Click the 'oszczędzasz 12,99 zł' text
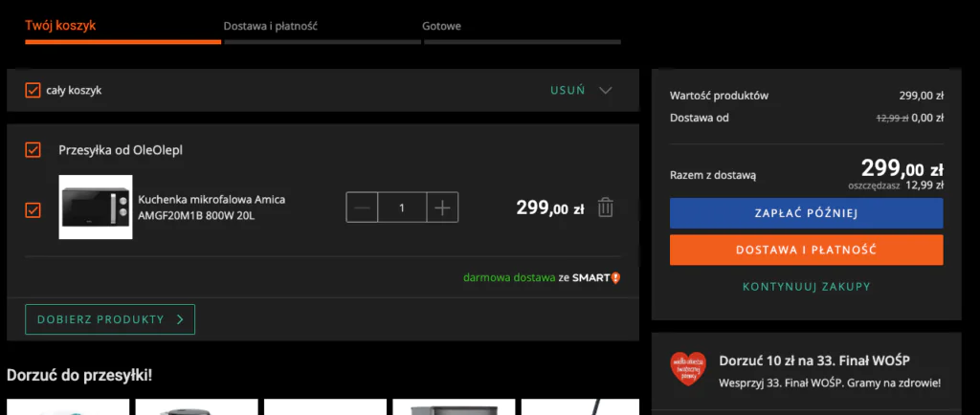 tap(896, 186)
